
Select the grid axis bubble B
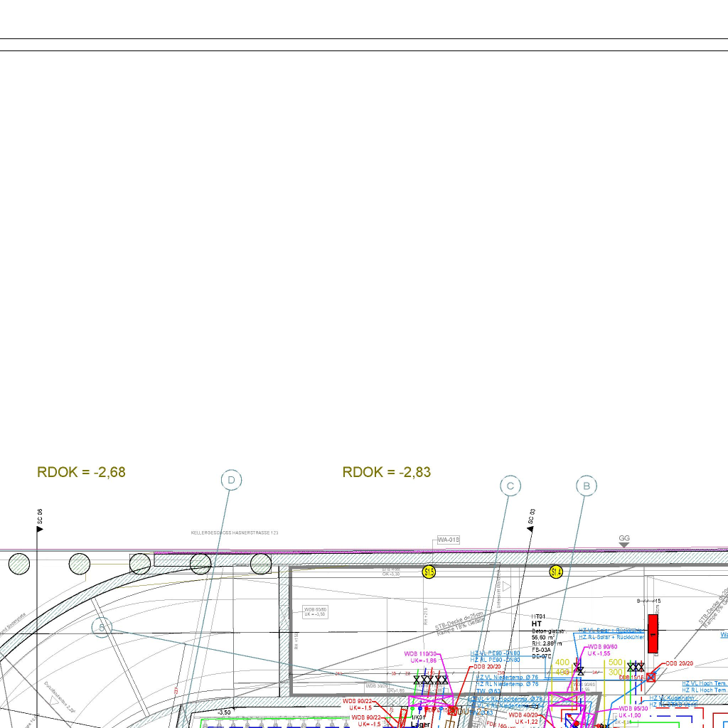pos(587,486)
